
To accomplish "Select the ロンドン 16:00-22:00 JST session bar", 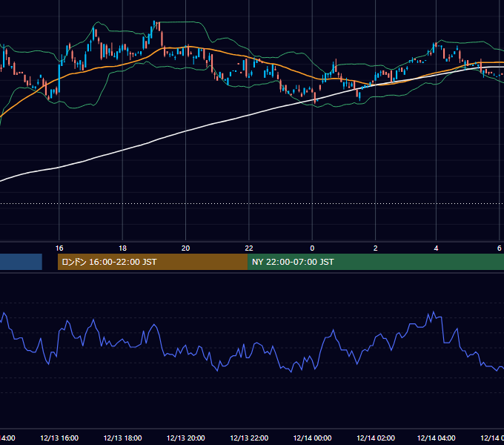I will point(153,262).
